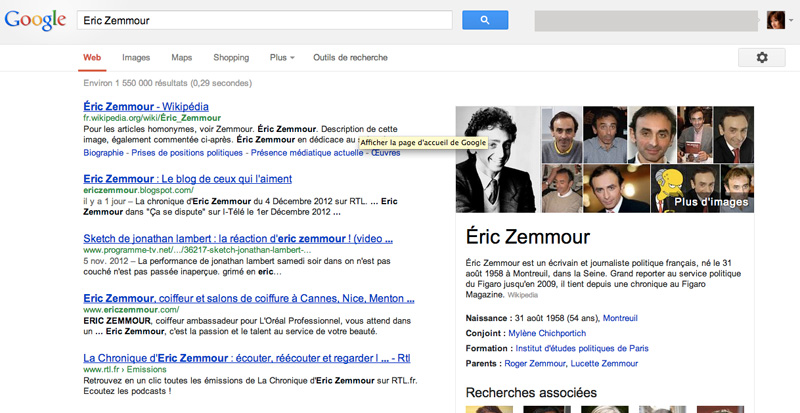
Task: Click the Recherches associées heading
Action: click(x=531, y=393)
